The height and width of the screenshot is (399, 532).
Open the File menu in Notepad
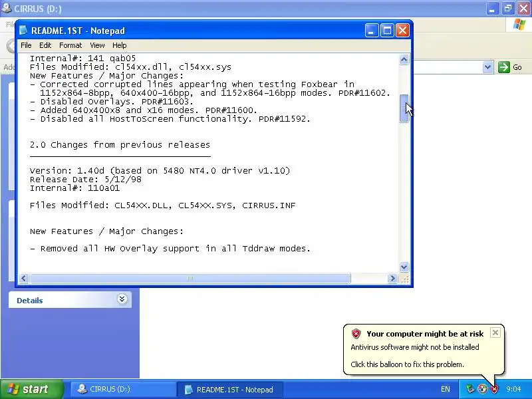click(26, 45)
